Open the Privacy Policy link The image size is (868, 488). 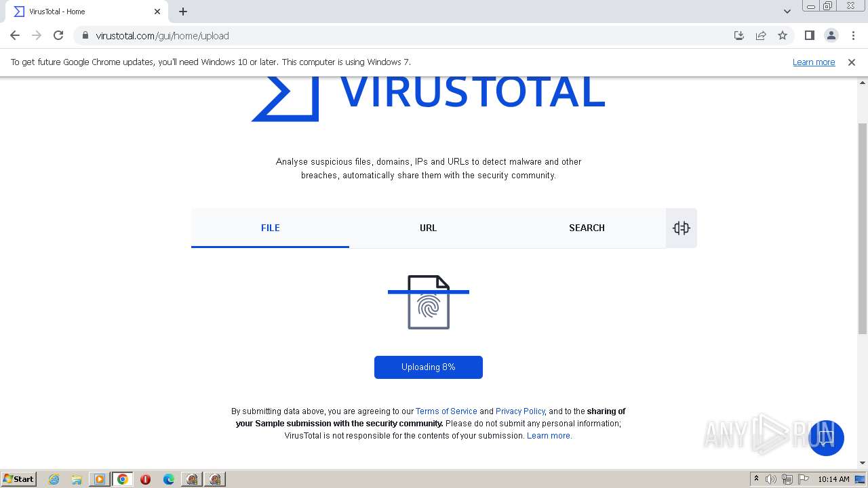(520, 411)
